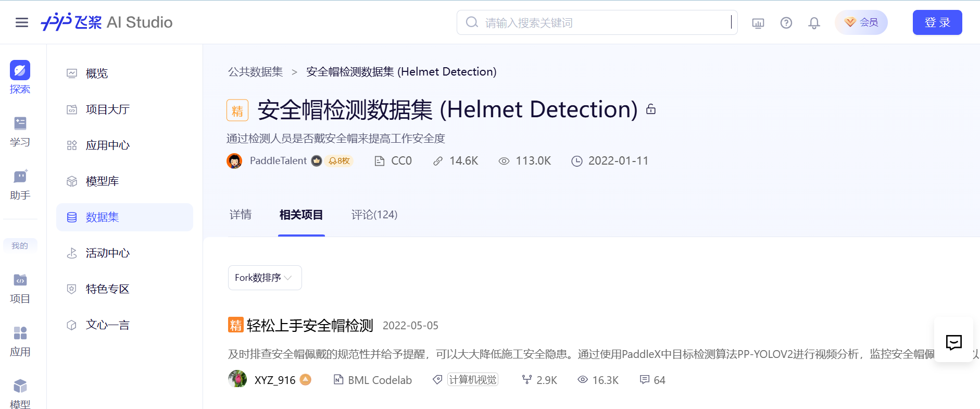Switch to the 相关项目 related projects tab
The width and height of the screenshot is (980, 409).
(x=301, y=215)
